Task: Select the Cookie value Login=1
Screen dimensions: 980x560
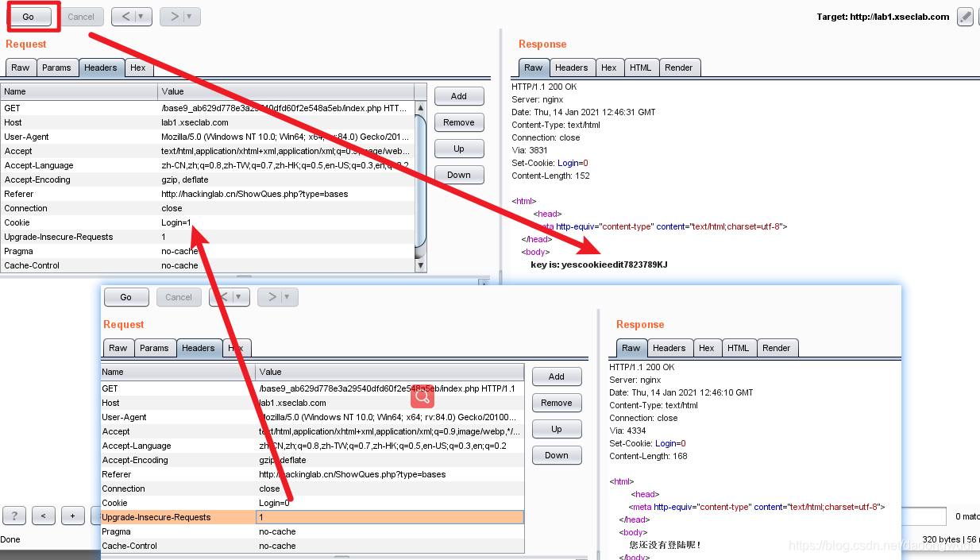Action: coord(176,222)
